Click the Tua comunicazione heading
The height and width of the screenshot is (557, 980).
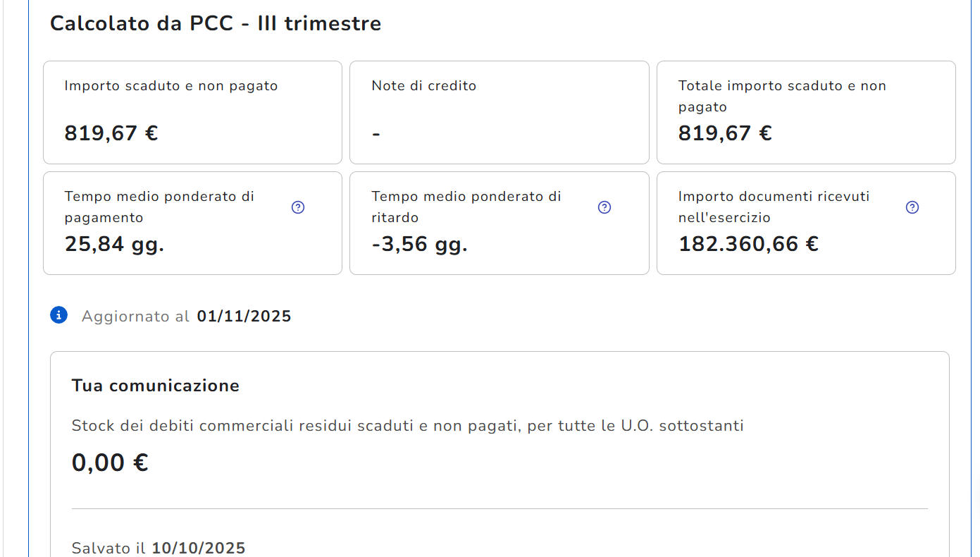(156, 386)
